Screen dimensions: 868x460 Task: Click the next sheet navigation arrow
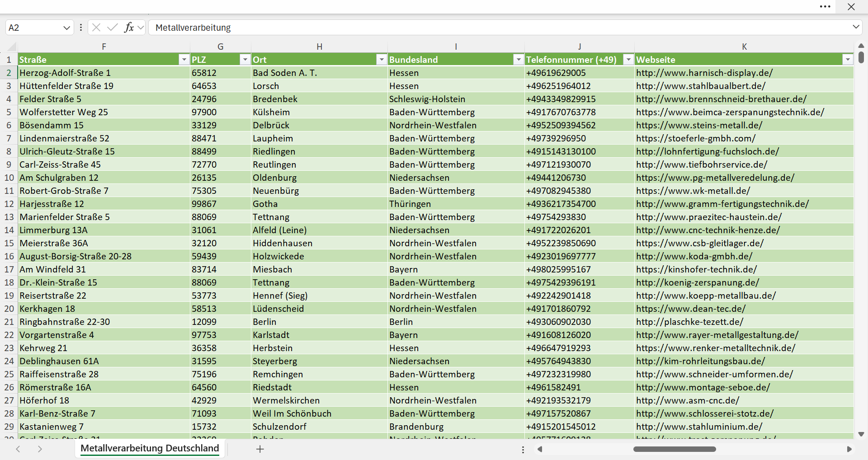tap(40, 449)
